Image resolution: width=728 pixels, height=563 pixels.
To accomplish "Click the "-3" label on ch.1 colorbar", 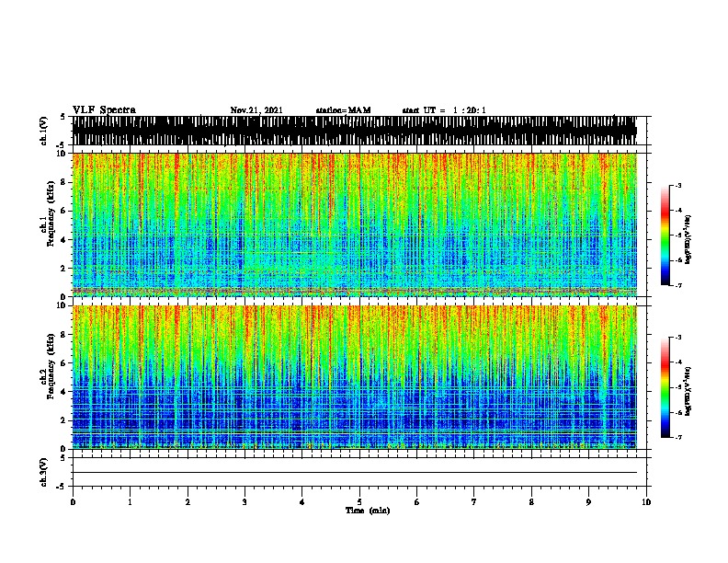I will (x=677, y=186).
